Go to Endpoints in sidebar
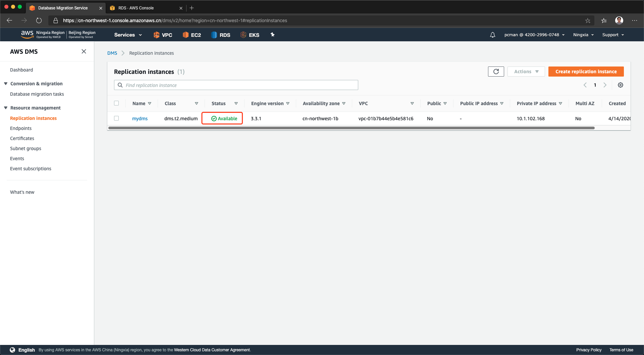The width and height of the screenshot is (644, 355). pyautogui.click(x=21, y=128)
